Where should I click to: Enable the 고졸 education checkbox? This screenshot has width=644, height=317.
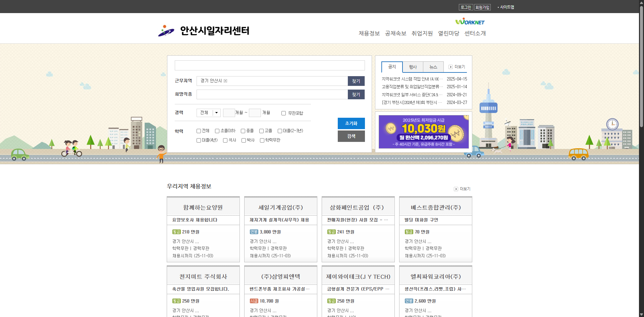(261, 131)
